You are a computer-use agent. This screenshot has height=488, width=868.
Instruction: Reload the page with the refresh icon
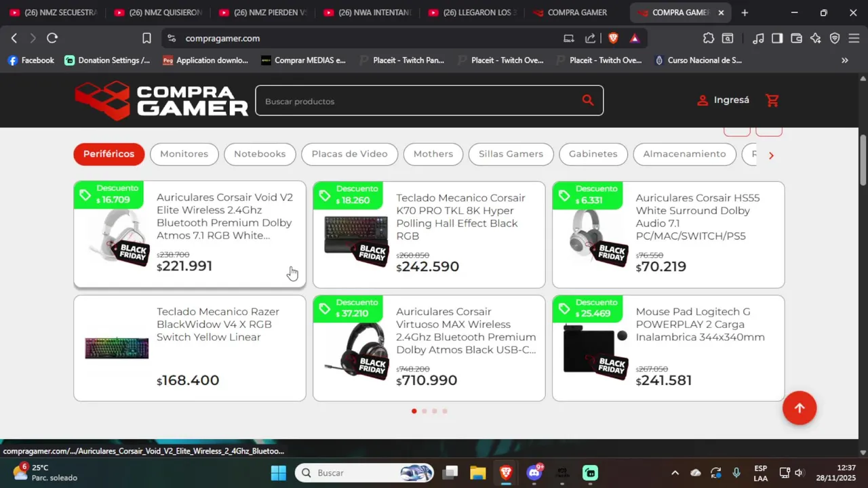tap(52, 39)
